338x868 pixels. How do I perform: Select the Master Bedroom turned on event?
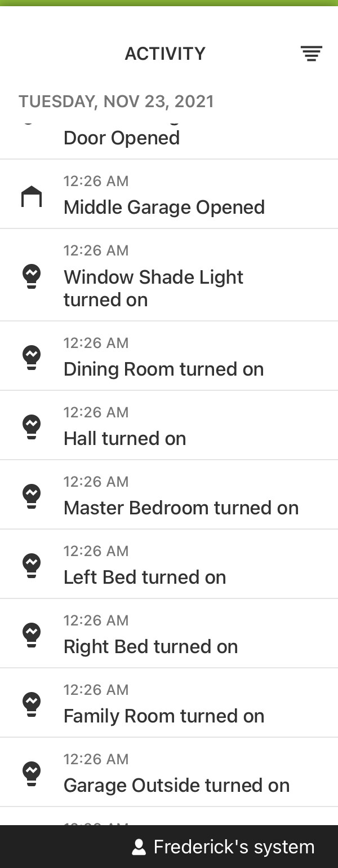click(169, 495)
